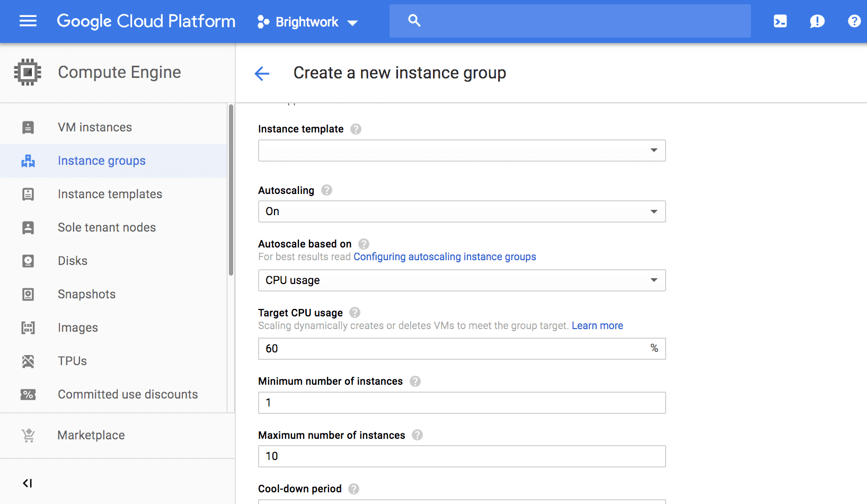Open Sole tenant nodes page
This screenshot has width=867, height=504.
pos(113,227)
